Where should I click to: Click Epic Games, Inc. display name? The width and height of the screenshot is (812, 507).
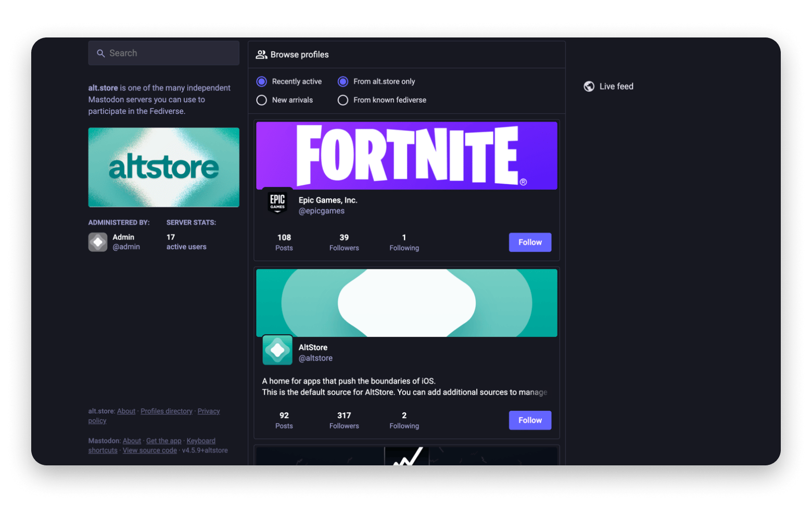pyautogui.click(x=328, y=200)
